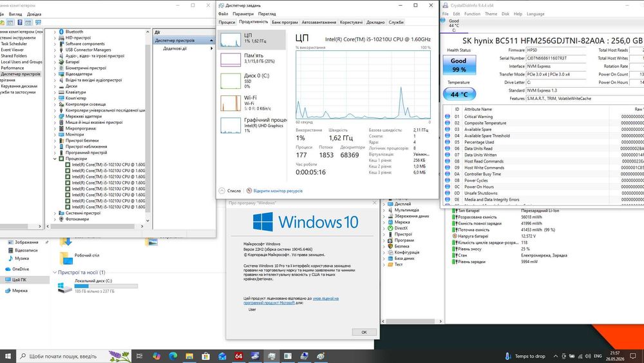Image resolution: width=644 pixels, height=363 pixels.
Task: Open the Служби tab in Task Manager
Action: pyautogui.click(x=396, y=22)
